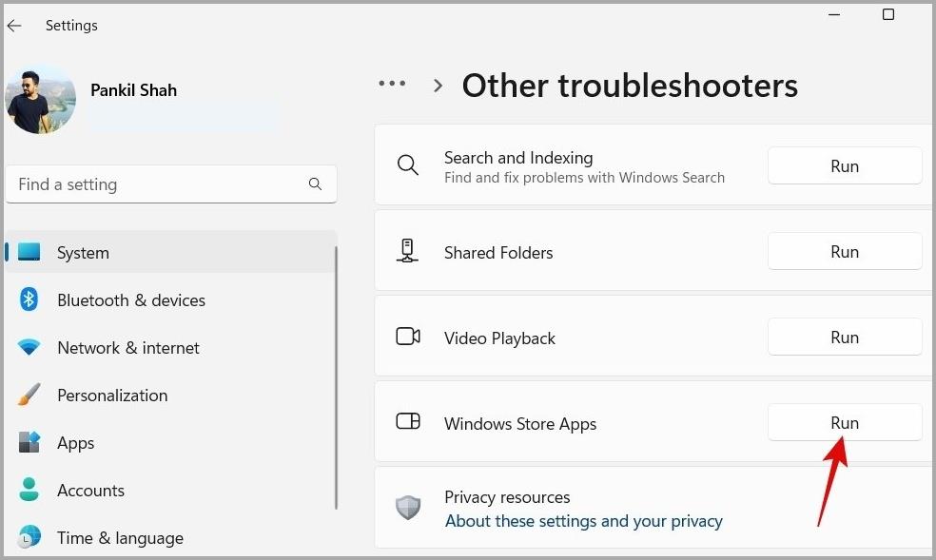The height and width of the screenshot is (560, 936).
Task: Open About these settings and your privacy
Action: [584, 521]
